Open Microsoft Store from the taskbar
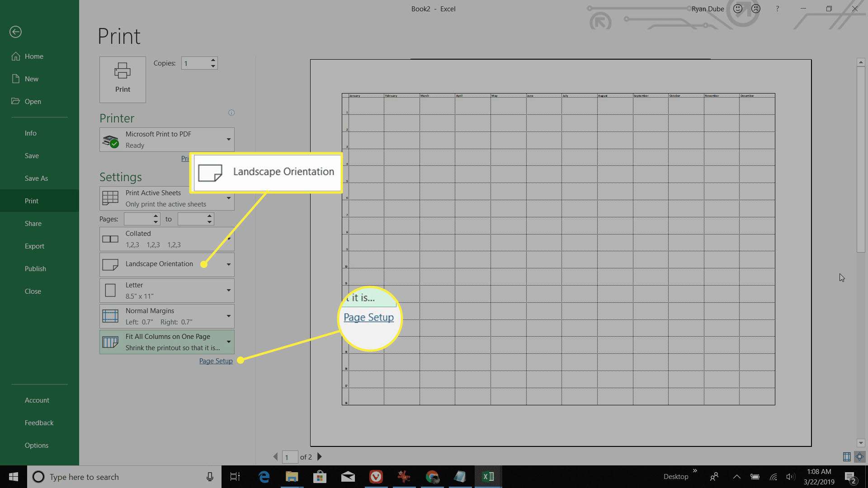Screen dimensions: 868x488 click(x=320, y=477)
